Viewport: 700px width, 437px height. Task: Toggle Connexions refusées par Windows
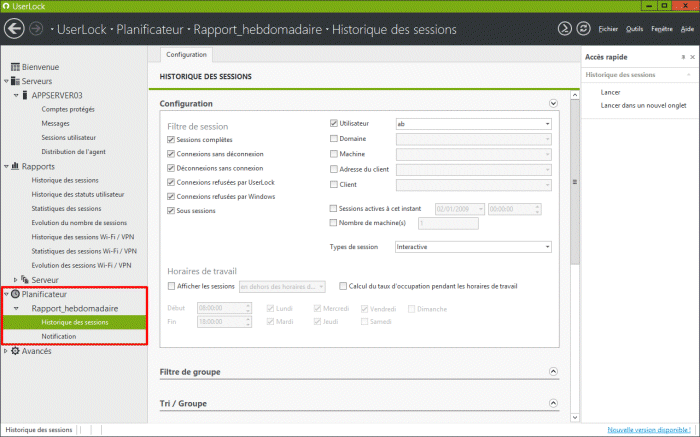point(171,196)
